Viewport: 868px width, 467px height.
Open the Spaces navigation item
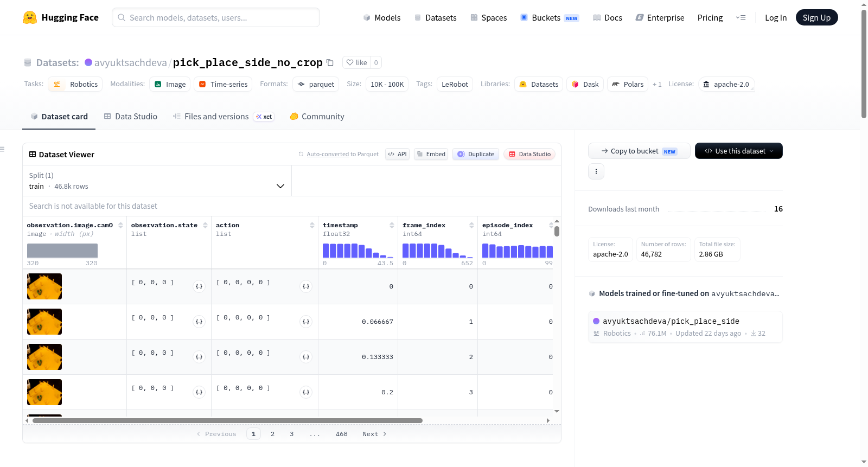point(488,17)
